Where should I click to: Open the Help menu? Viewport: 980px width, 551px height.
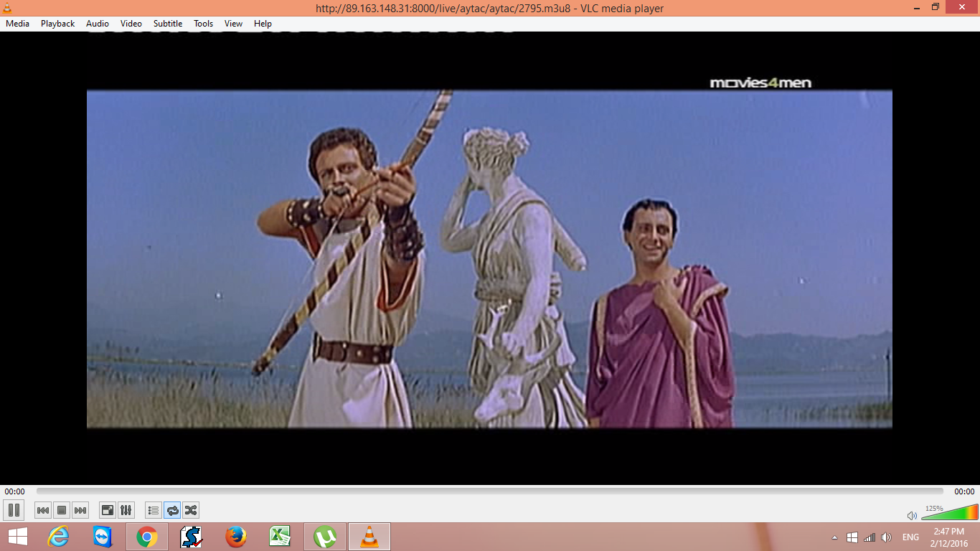[263, 24]
